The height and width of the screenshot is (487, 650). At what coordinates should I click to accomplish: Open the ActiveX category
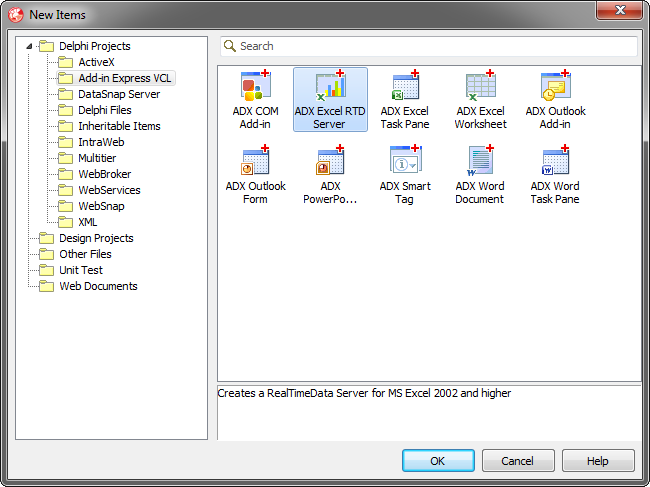(96, 62)
